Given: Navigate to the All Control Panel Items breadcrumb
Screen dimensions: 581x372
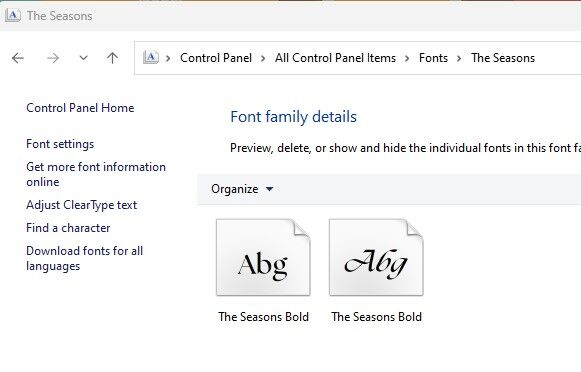Looking at the screenshot, I should pyautogui.click(x=335, y=58).
